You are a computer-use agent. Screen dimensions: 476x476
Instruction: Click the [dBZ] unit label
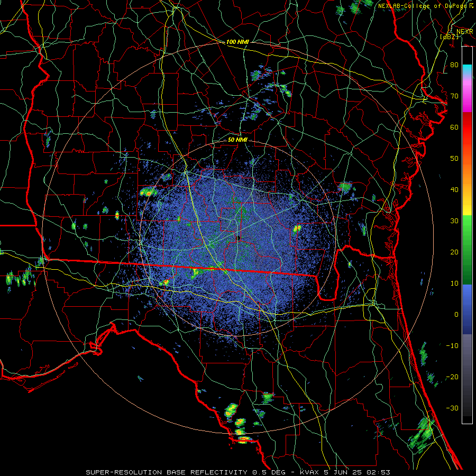pyautogui.click(x=449, y=36)
